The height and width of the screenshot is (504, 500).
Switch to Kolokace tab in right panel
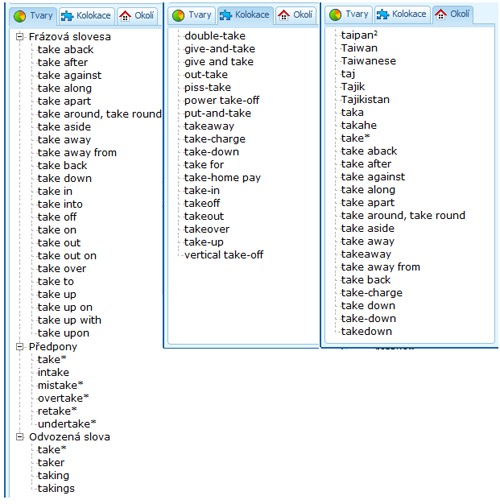(402, 14)
